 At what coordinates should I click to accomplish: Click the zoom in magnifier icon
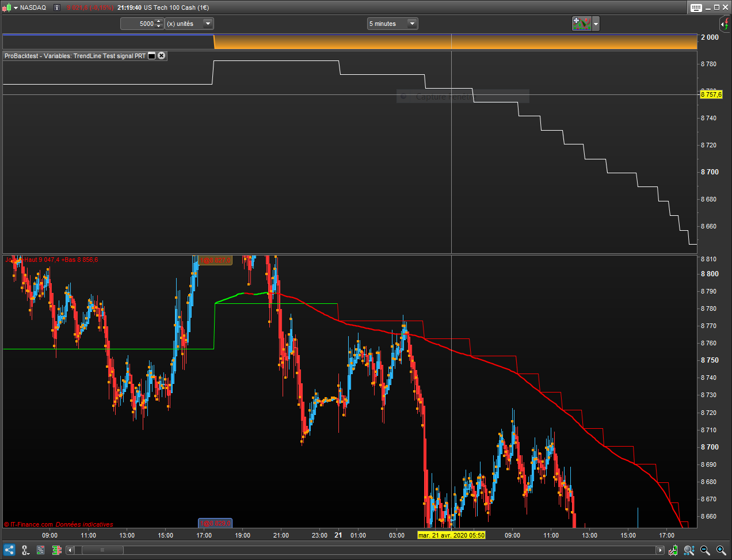click(720, 550)
